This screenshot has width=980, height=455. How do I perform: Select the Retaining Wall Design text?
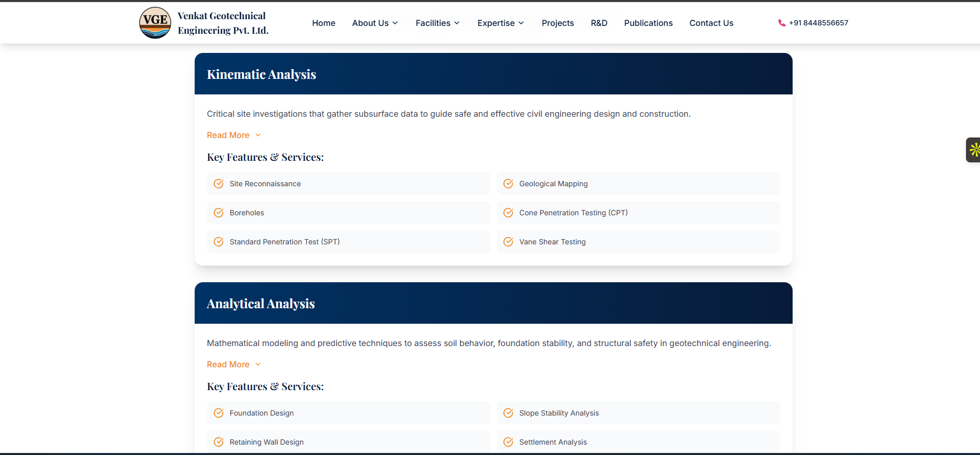click(x=267, y=442)
